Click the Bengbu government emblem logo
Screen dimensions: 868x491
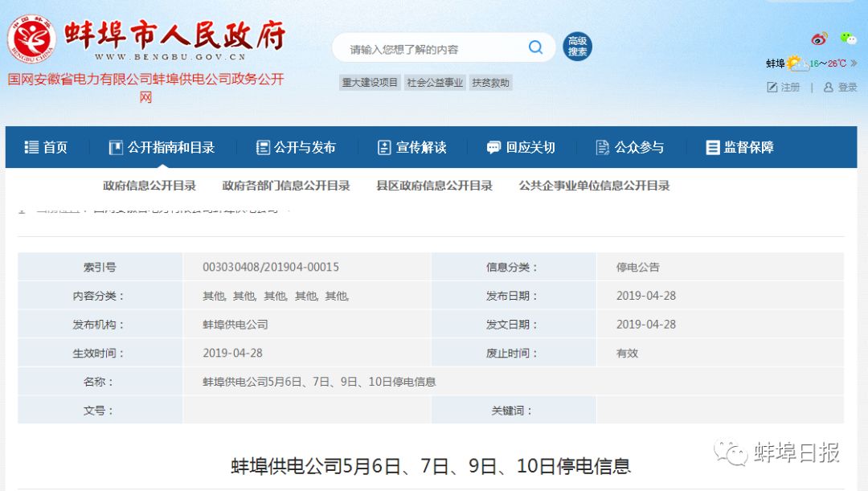coord(31,39)
